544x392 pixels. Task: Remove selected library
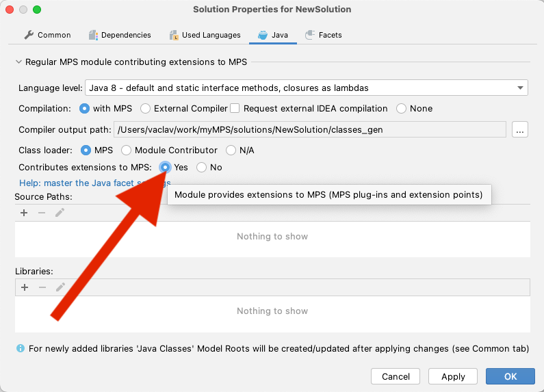(42, 287)
